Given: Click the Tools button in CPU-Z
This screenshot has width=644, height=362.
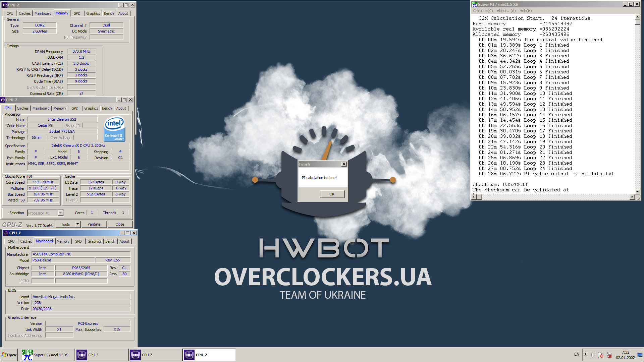Looking at the screenshot, I should point(65,224).
